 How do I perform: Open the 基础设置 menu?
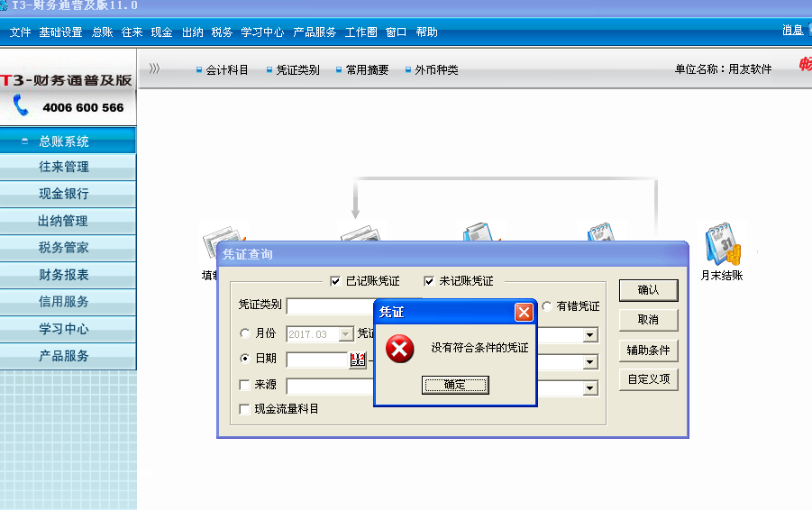pos(60,32)
